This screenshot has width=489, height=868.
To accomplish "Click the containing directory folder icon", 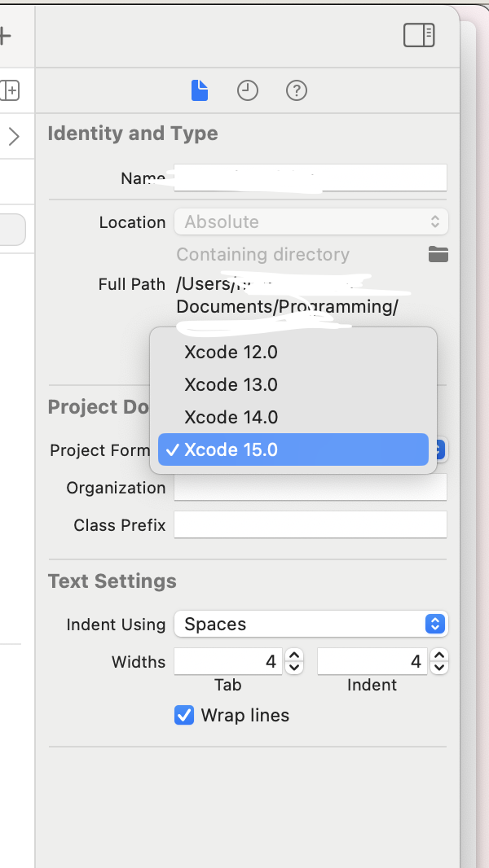I will pyautogui.click(x=438, y=255).
